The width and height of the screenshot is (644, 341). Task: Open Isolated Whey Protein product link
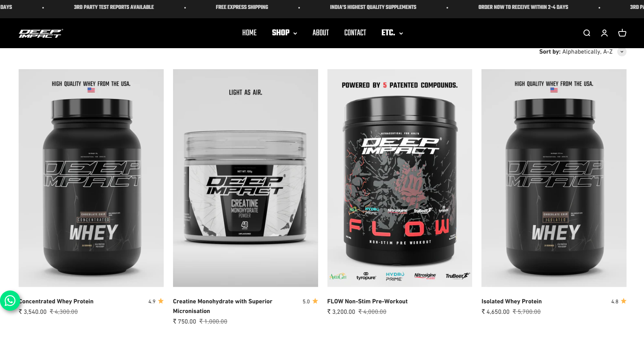[512, 301]
